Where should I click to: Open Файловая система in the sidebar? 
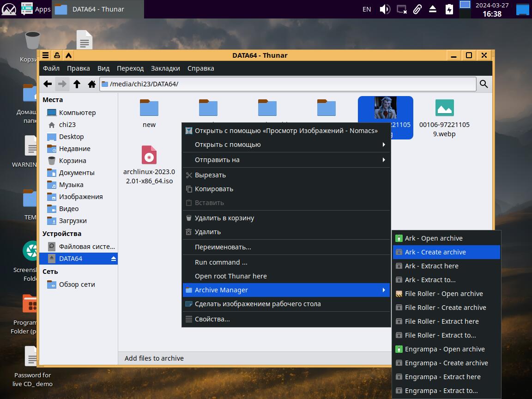tap(79, 247)
